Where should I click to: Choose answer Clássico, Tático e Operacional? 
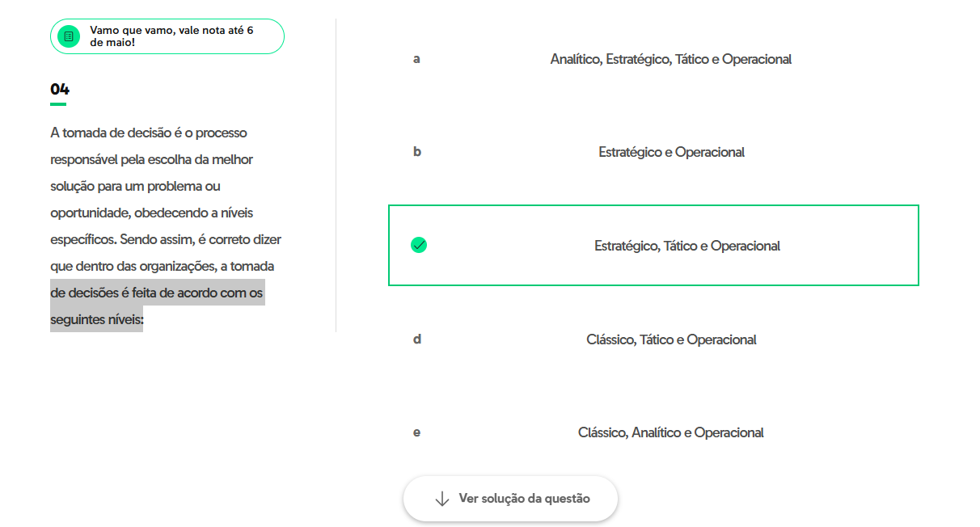coord(672,339)
